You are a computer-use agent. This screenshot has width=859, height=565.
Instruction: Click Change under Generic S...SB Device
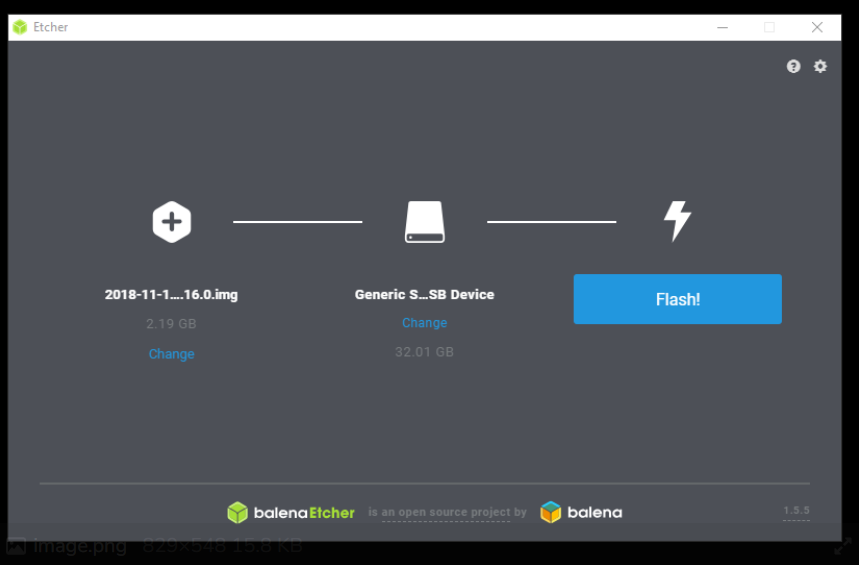click(425, 323)
